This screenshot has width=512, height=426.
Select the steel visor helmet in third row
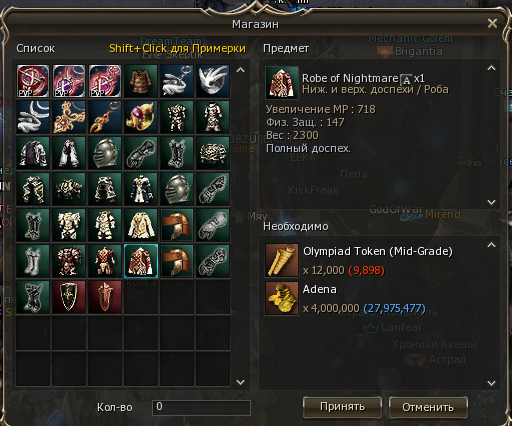click(105, 153)
